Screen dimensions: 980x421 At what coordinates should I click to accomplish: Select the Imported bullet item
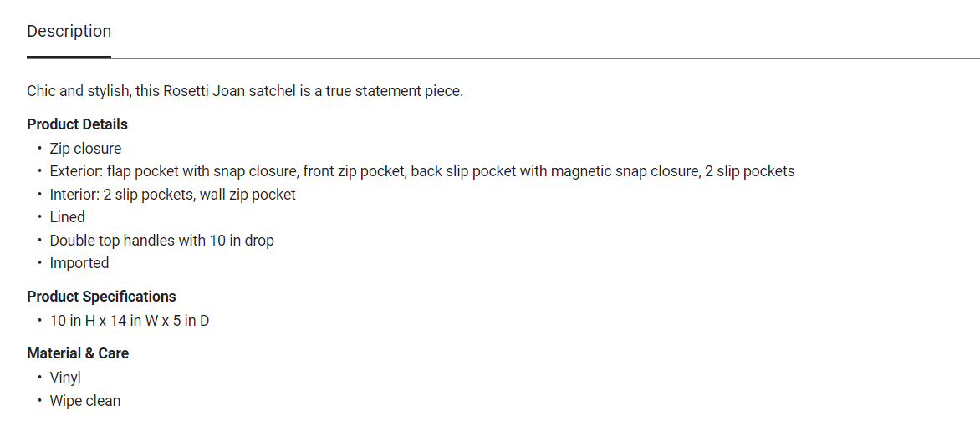point(79,263)
